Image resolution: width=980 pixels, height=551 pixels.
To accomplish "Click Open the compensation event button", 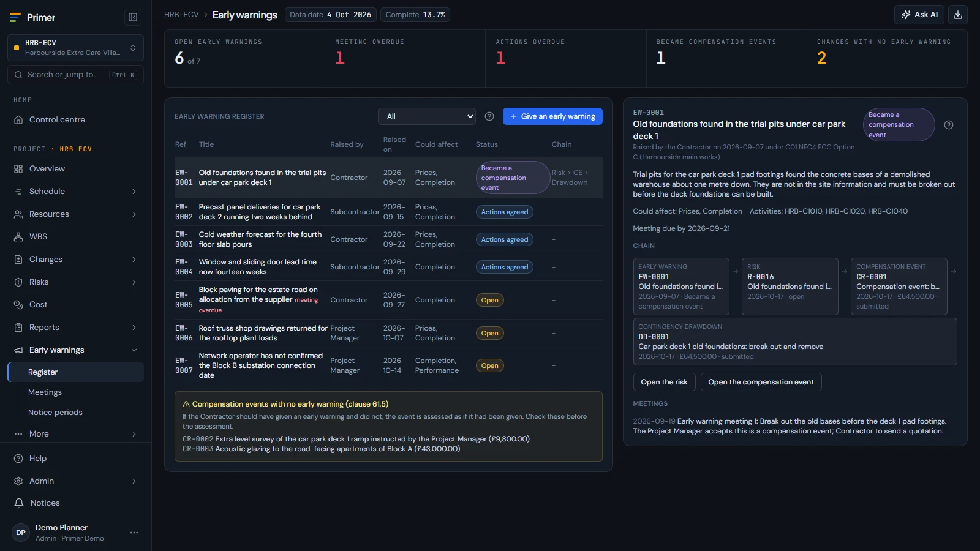I will (761, 382).
